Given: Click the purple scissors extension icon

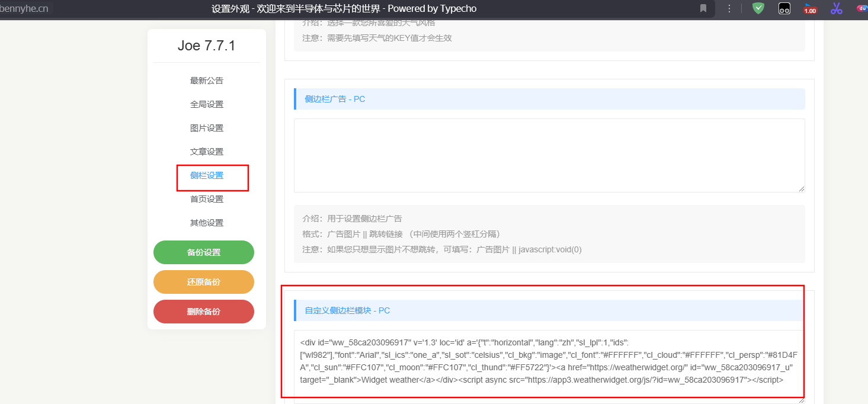Looking at the screenshot, I should pyautogui.click(x=836, y=8).
